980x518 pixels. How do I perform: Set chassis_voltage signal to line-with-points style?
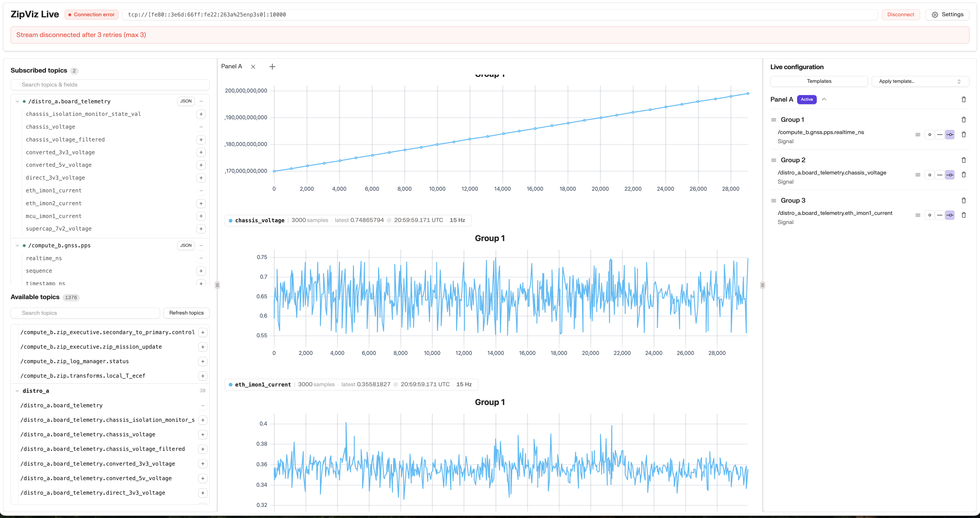pyautogui.click(x=950, y=175)
